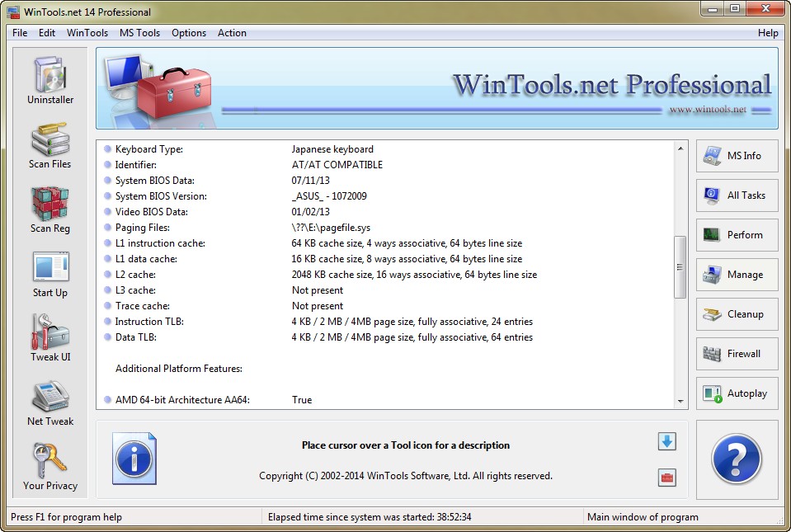Launch the Scan Files tool

click(50, 144)
